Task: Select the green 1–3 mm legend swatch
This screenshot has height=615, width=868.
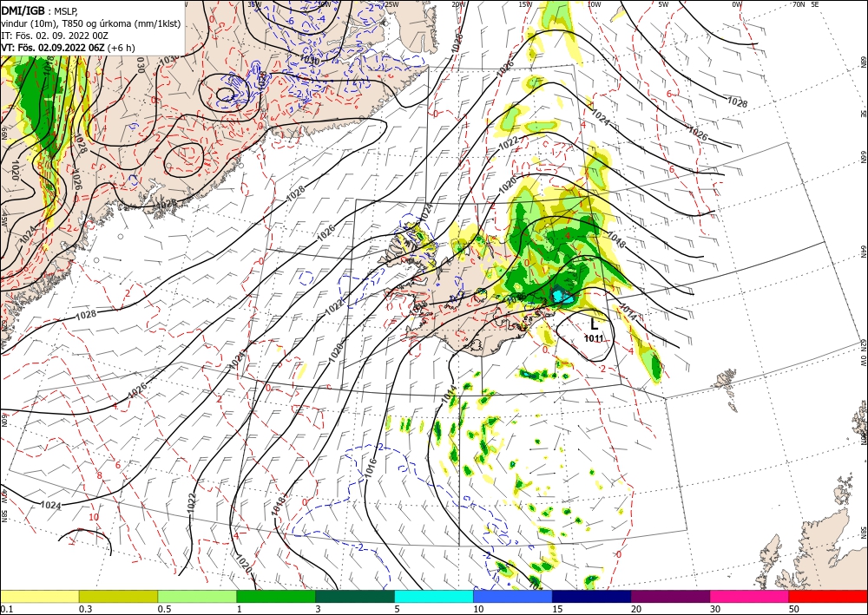Action: pyautogui.click(x=276, y=596)
